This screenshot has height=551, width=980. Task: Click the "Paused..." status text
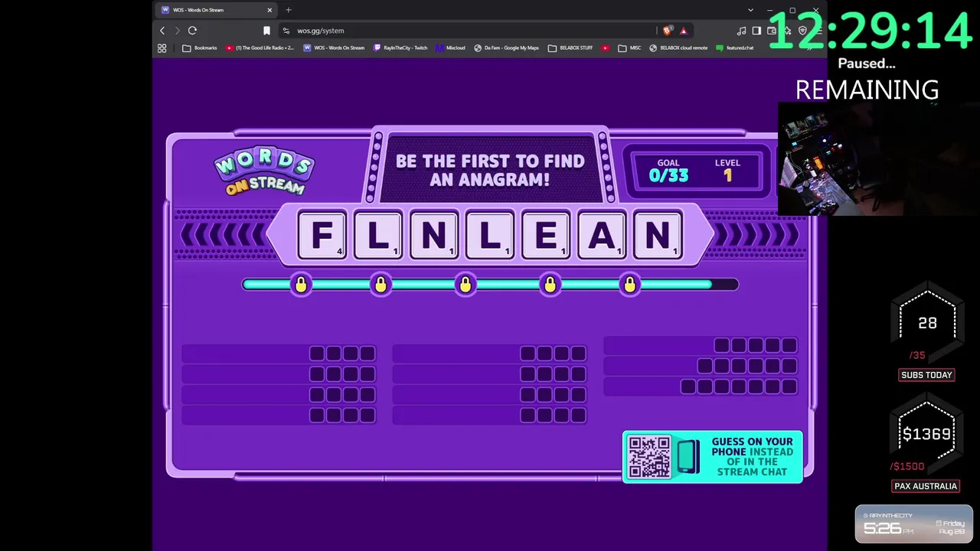[x=867, y=64]
